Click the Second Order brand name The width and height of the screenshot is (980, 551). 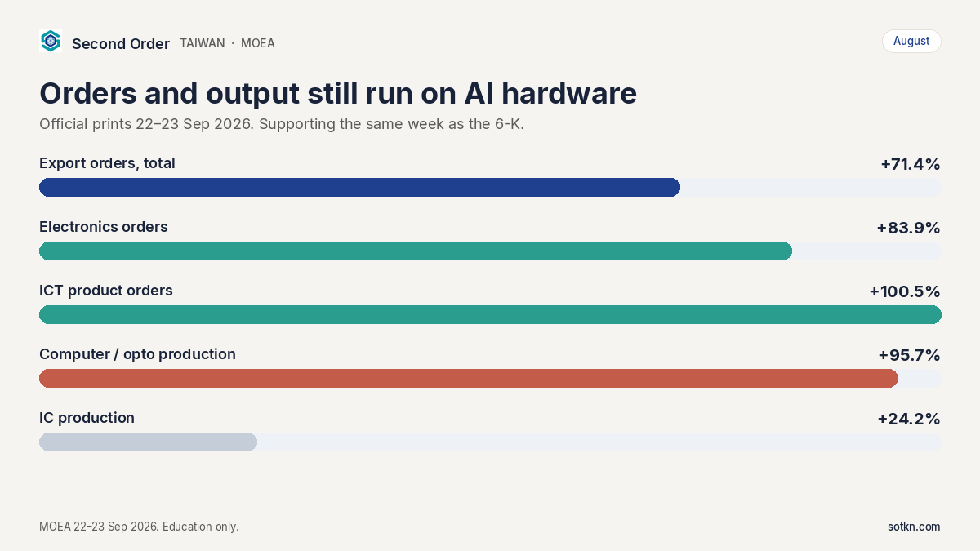(x=121, y=43)
